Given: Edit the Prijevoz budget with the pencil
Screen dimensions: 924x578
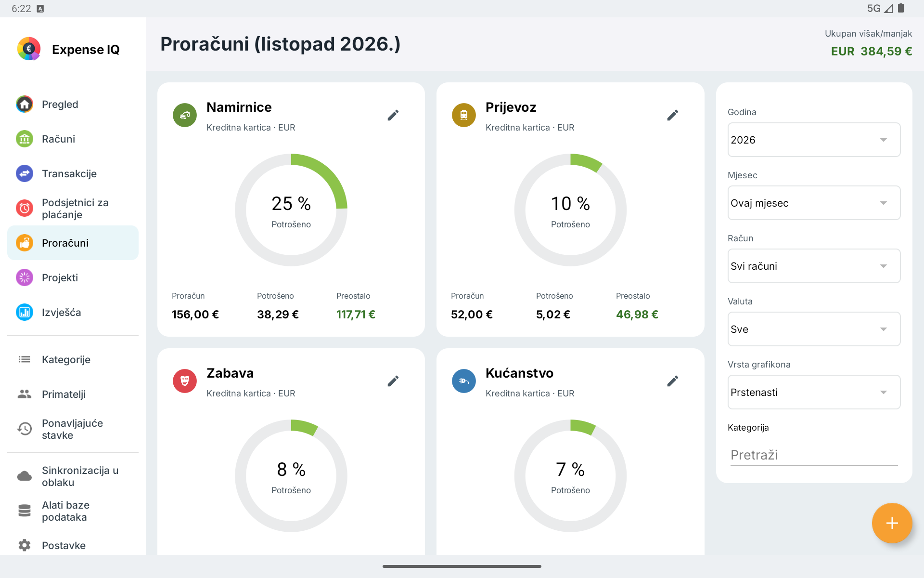Looking at the screenshot, I should 673,115.
